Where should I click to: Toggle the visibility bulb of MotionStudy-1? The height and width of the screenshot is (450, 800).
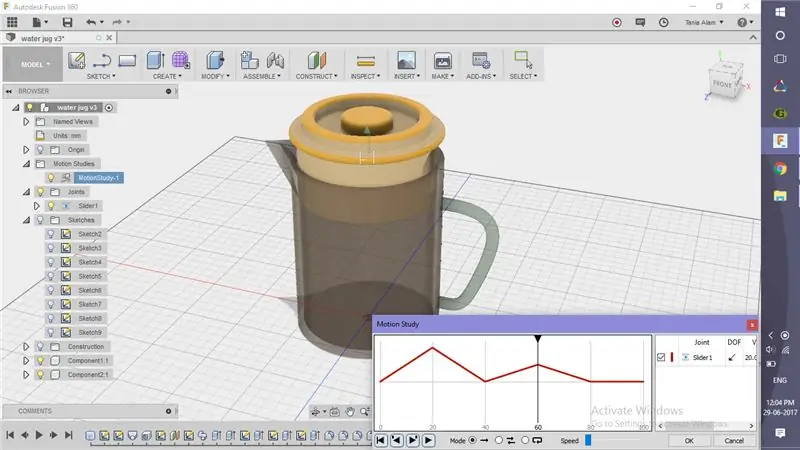(x=51, y=178)
